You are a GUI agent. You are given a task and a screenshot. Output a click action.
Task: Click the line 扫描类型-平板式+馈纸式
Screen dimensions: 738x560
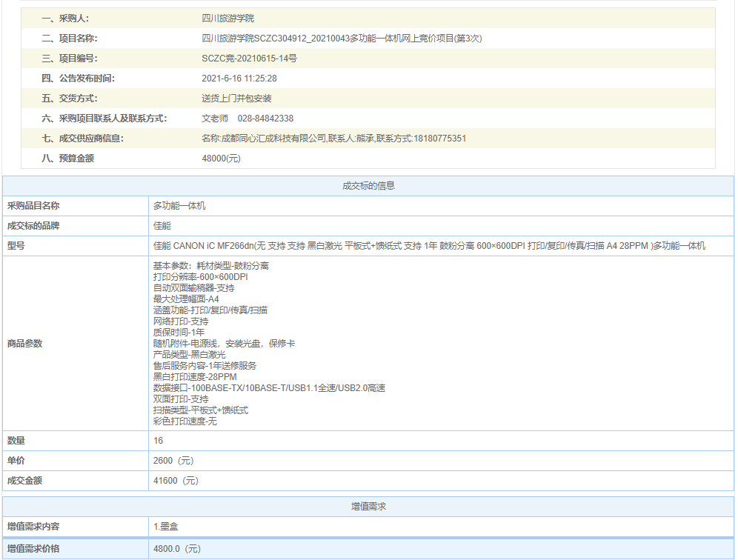[201, 410]
